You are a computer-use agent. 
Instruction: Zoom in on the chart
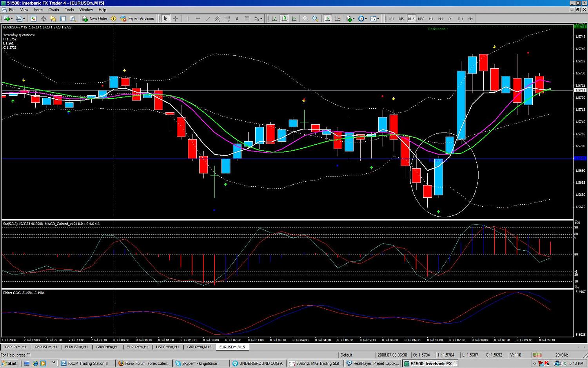(305, 18)
